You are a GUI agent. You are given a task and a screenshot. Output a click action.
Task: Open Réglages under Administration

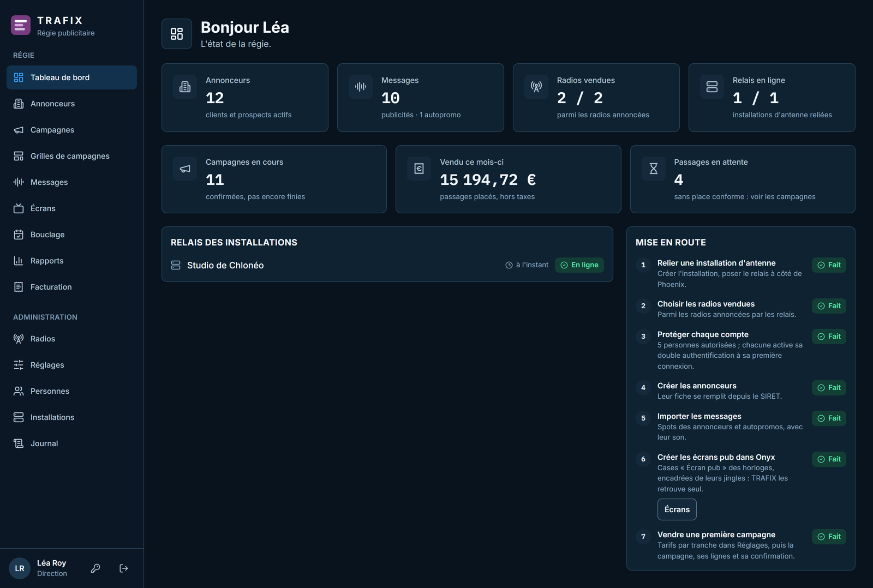71,365
